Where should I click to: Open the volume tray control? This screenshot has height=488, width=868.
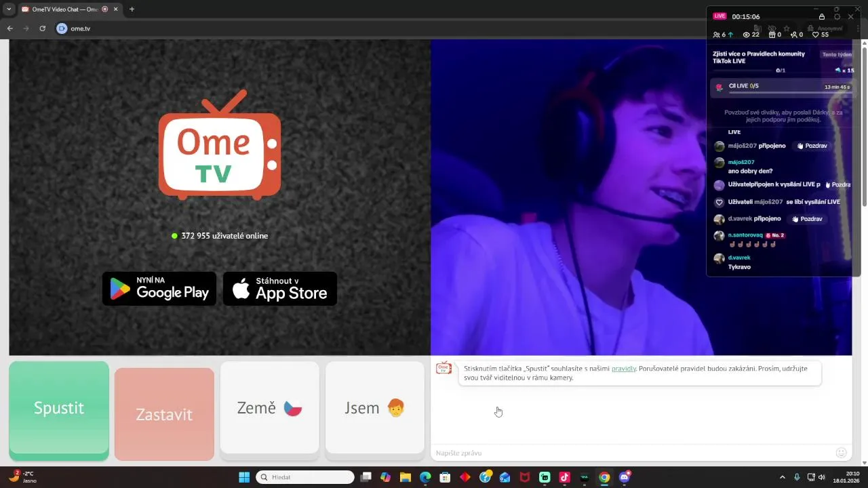pos(821,477)
